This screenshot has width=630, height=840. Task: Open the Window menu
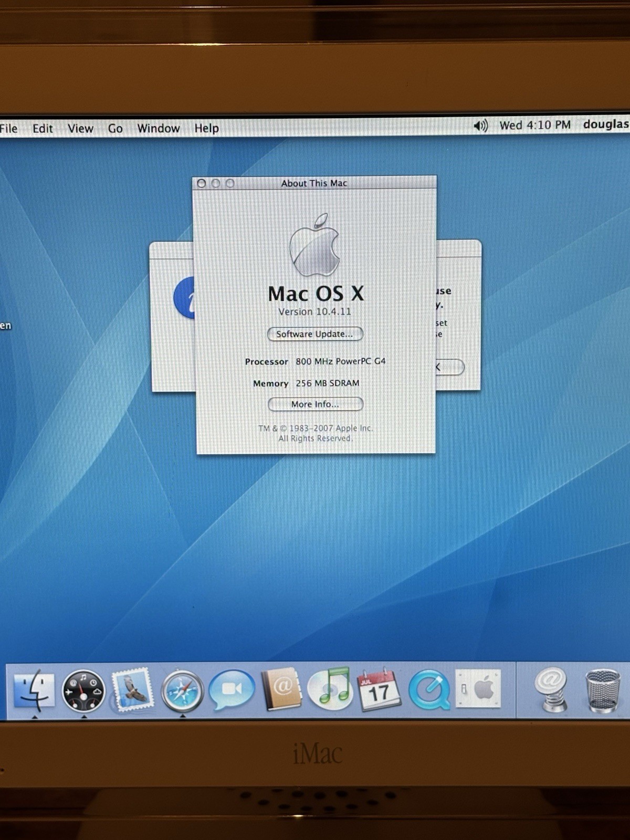(x=158, y=129)
